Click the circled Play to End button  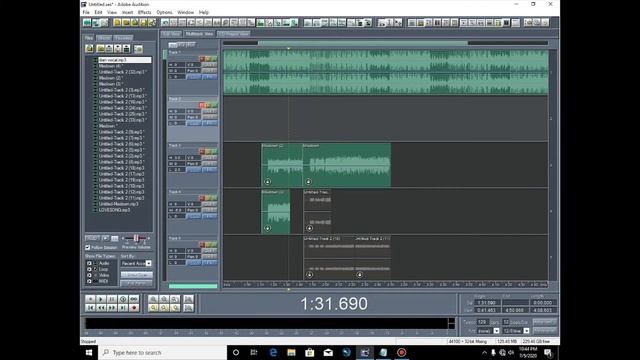(x=123, y=299)
